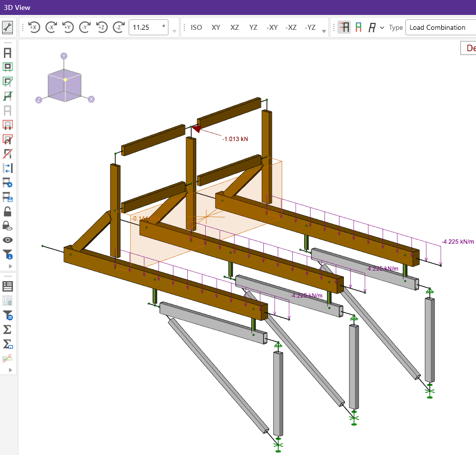Toggle the eye visibility icon

[x=8, y=240]
